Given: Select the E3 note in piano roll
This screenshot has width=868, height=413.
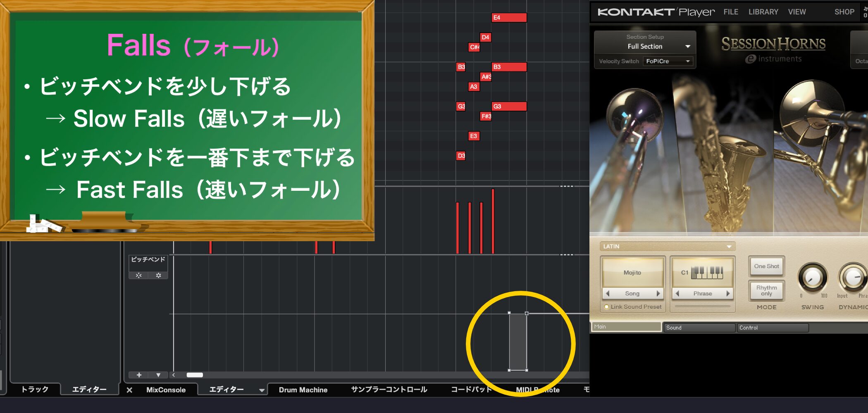Looking at the screenshot, I should (x=474, y=136).
